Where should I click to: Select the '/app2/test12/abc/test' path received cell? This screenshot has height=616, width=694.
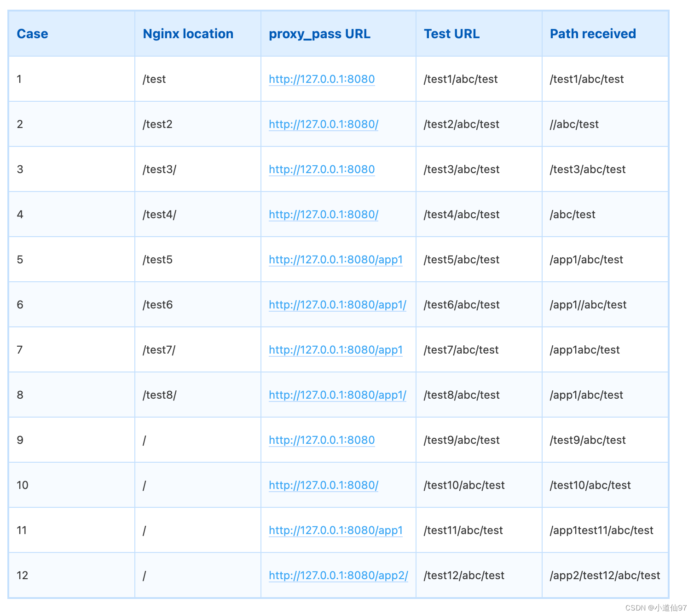(x=605, y=575)
